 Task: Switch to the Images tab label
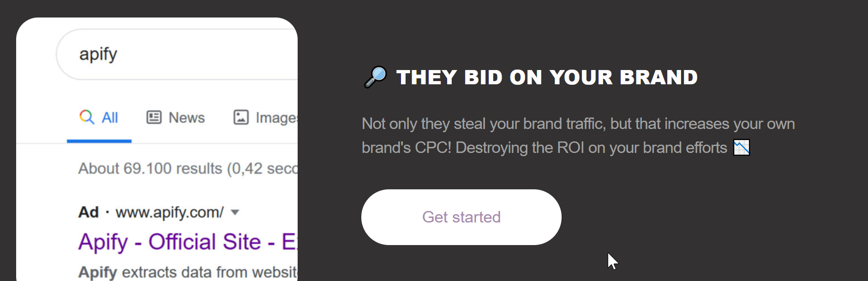(276, 118)
